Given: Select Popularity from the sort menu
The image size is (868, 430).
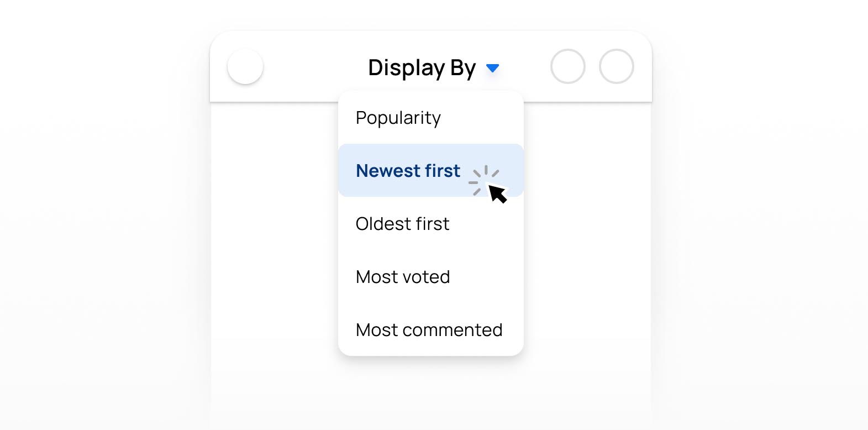Looking at the screenshot, I should tap(398, 118).
